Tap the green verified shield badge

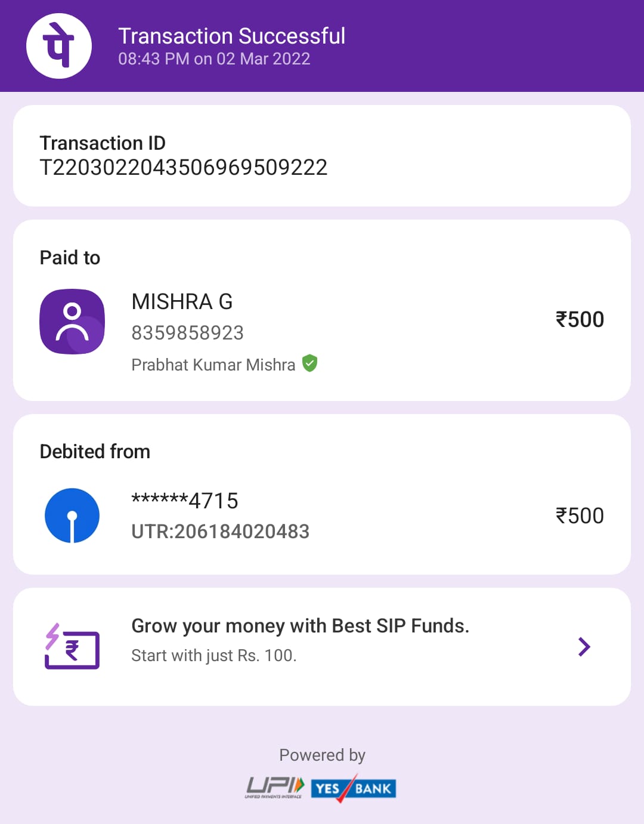(x=309, y=363)
